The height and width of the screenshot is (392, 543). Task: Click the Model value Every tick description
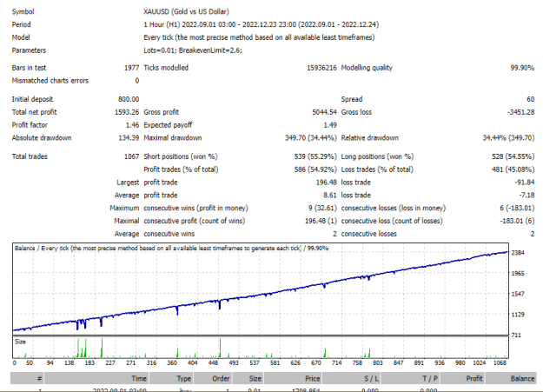tap(259, 37)
